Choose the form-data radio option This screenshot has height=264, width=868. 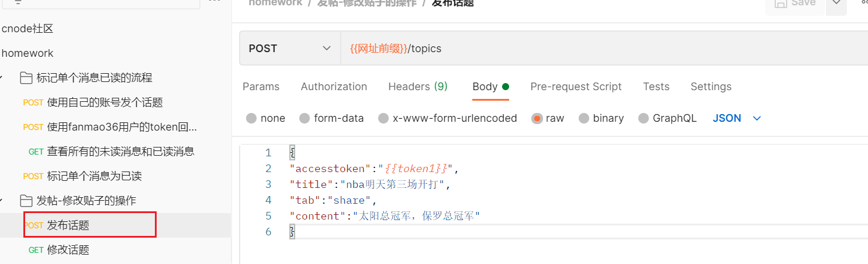[305, 118]
